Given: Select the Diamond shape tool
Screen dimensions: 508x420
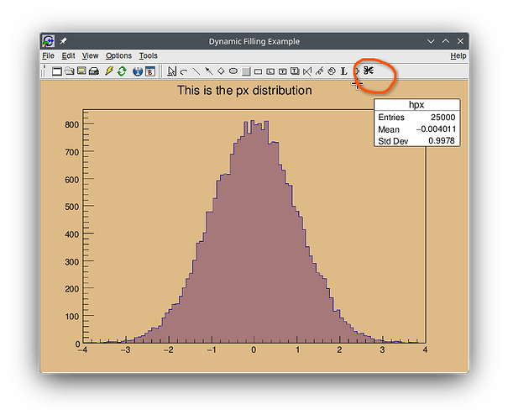Looking at the screenshot, I should (x=221, y=71).
